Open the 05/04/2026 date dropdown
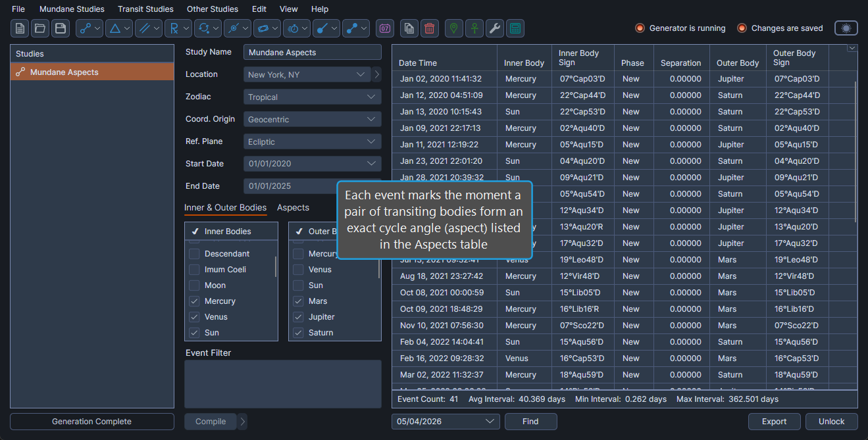Screen dimensions: 868x440 (x=446, y=422)
